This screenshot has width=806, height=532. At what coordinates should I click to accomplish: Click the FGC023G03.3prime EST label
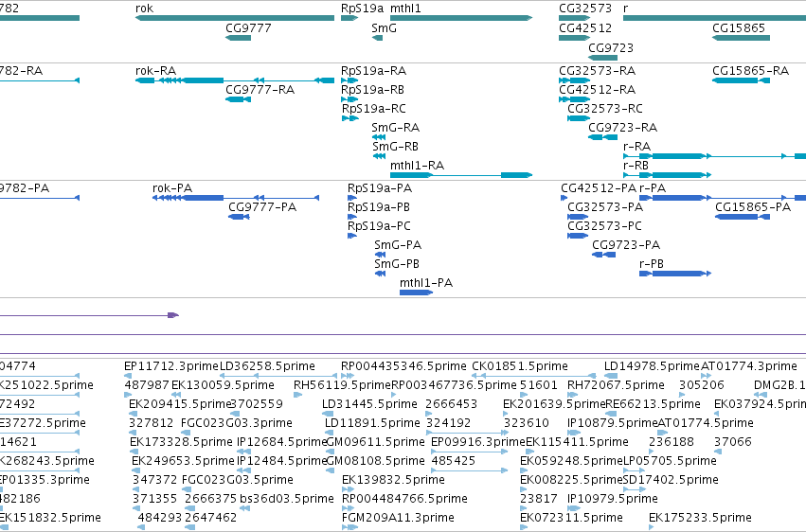[x=237, y=423]
